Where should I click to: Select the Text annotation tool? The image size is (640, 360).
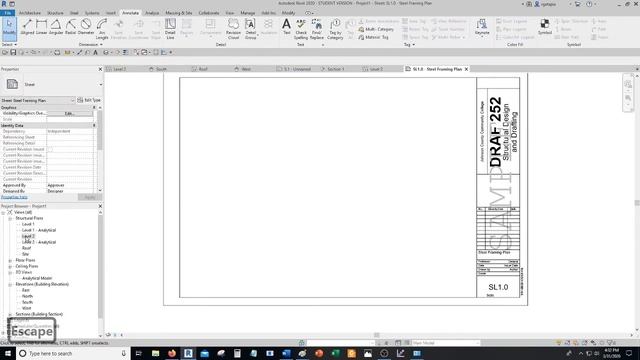tap(287, 27)
